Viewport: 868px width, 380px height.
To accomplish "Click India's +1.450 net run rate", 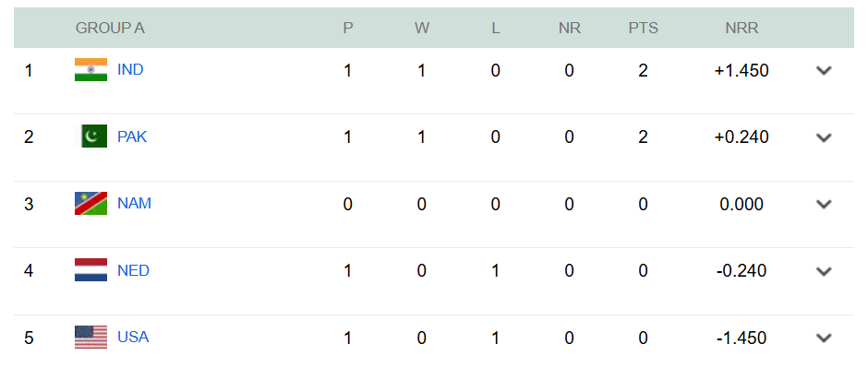I will click(741, 70).
